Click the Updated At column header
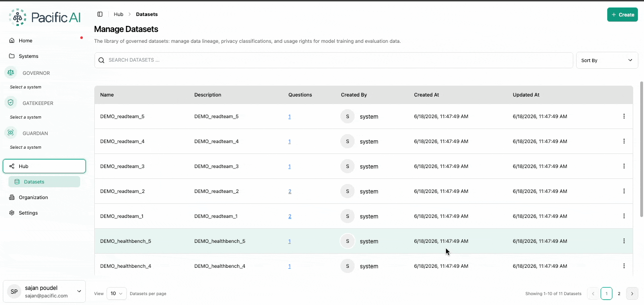This screenshot has width=644, height=305. pos(526,95)
